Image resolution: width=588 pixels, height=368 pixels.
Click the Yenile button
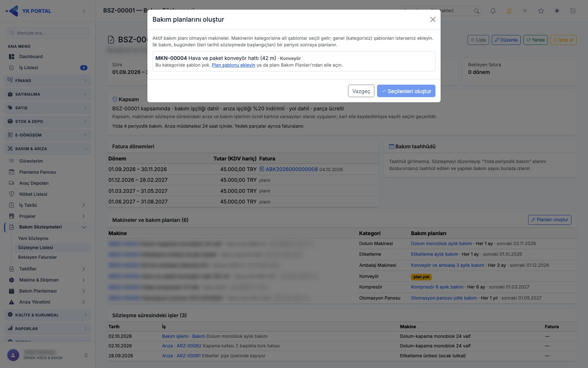(535, 40)
